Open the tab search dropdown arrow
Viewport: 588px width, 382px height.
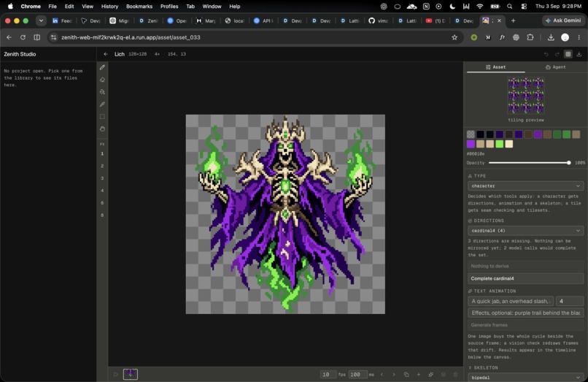coord(41,20)
